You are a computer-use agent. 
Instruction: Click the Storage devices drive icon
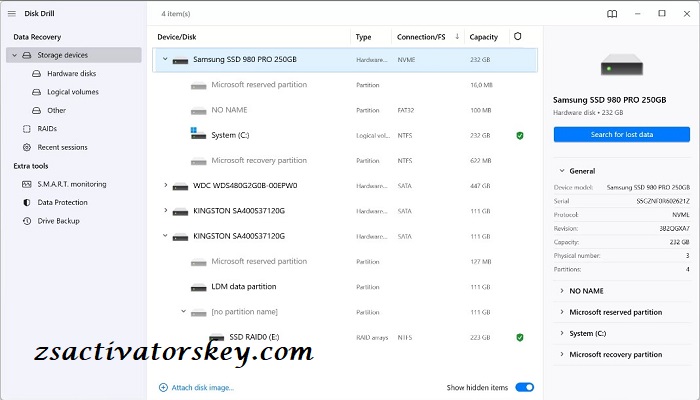click(x=27, y=55)
